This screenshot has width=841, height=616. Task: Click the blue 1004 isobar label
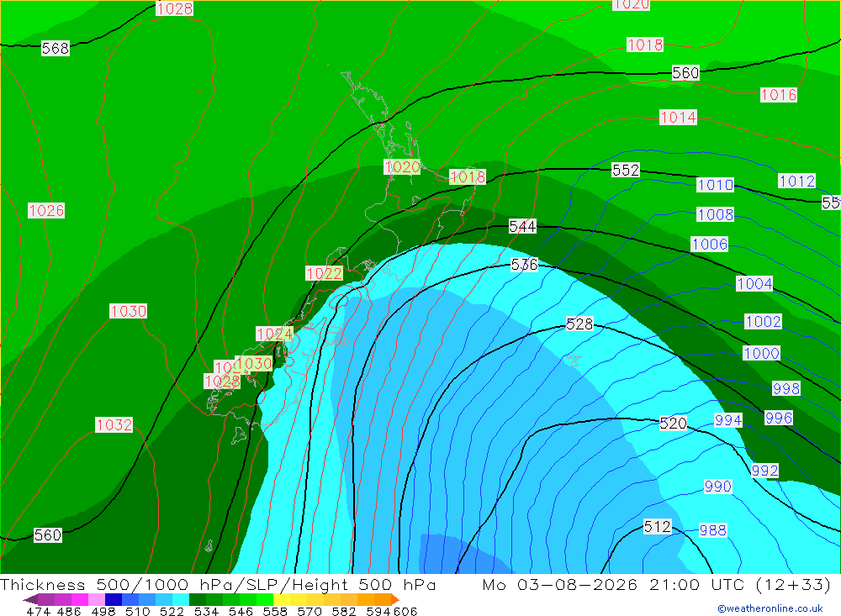pyautogui.click(x=754, y=284)
